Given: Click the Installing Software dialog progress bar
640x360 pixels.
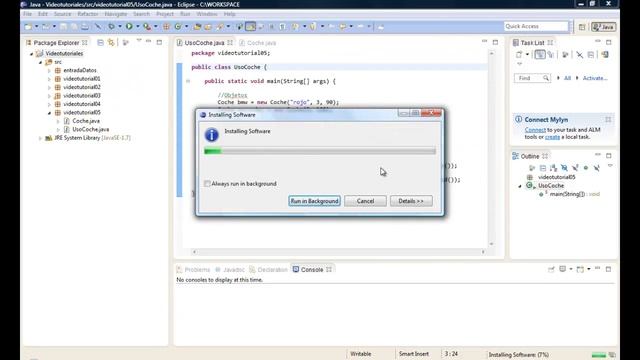Looking at the screenshot, I should (x=320, y=151).
